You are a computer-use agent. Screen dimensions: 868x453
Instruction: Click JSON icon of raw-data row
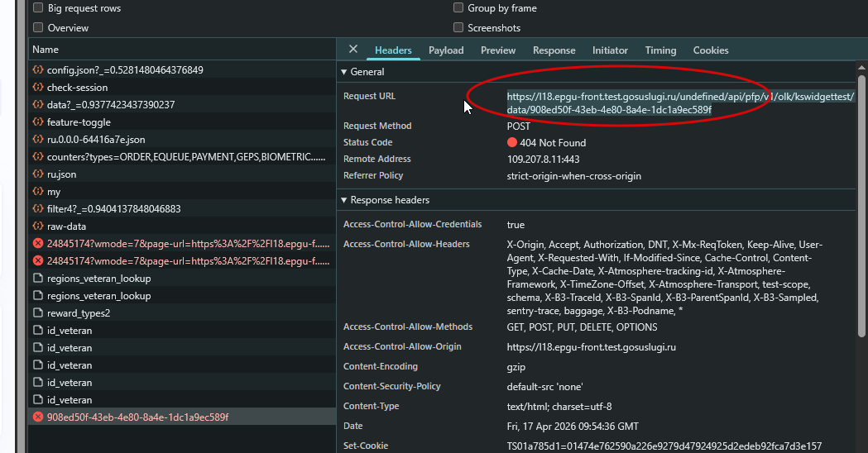pos(37,226)
